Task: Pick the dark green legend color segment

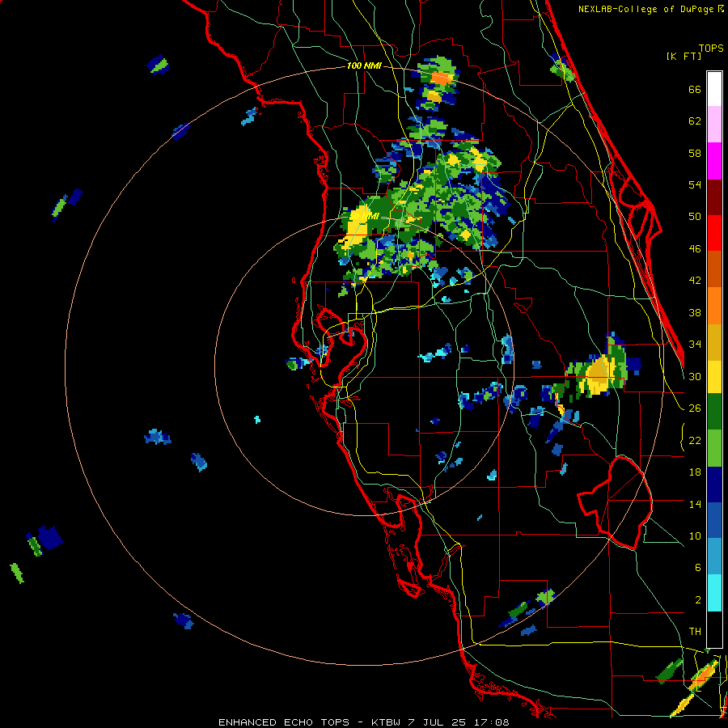Action: click(x=714, y=412)
